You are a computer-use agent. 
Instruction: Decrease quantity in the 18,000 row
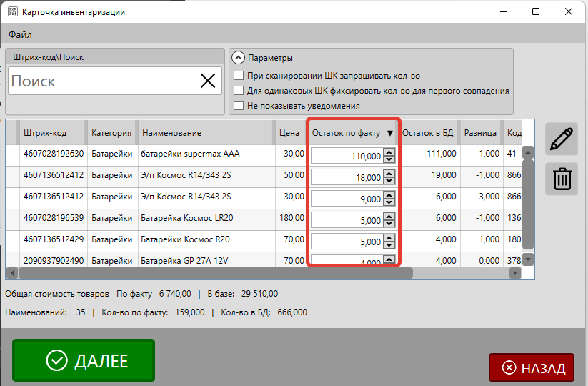(388, 181)
